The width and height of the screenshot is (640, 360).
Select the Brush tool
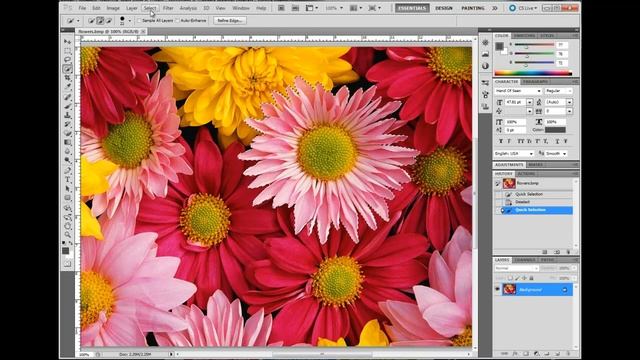(67, 106)
